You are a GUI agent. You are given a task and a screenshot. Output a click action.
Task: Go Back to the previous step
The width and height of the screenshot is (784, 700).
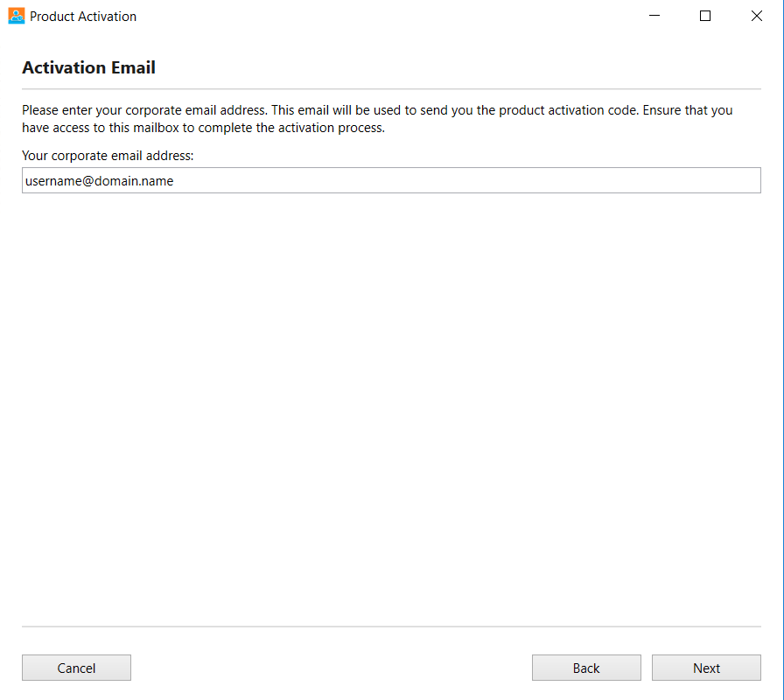click(x=586, y=668)
